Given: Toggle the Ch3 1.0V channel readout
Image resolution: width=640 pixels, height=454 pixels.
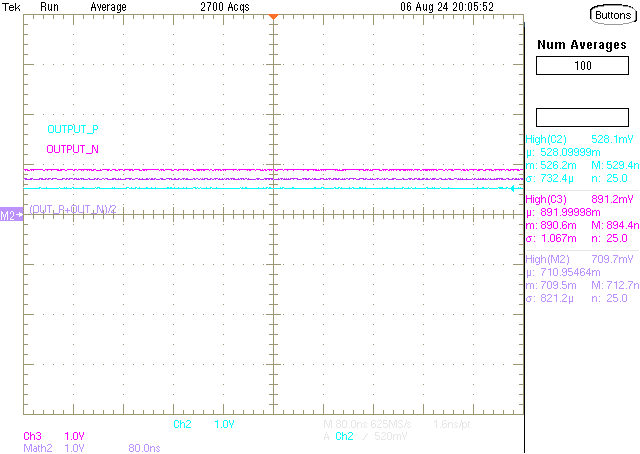Looking at the screenshot, I should pos(53,437).
